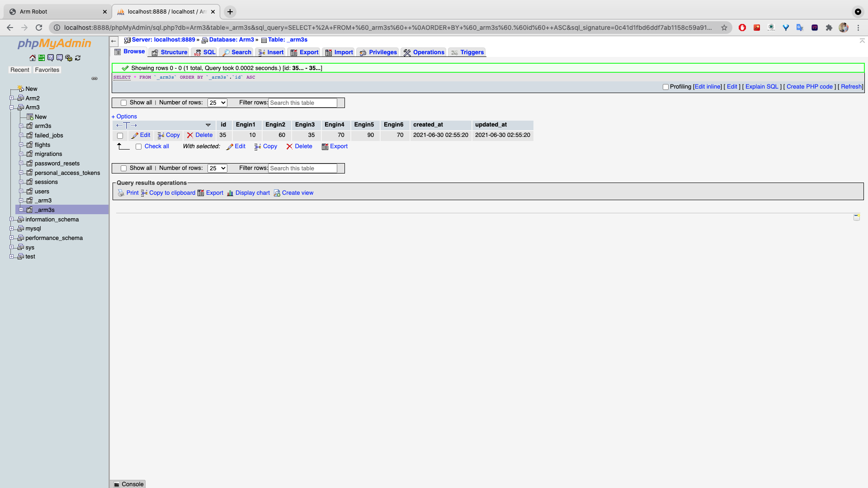This screenshot has width=868, height=488.
Task: Click the Explain SQL link
Action: (x=761, y=86)
